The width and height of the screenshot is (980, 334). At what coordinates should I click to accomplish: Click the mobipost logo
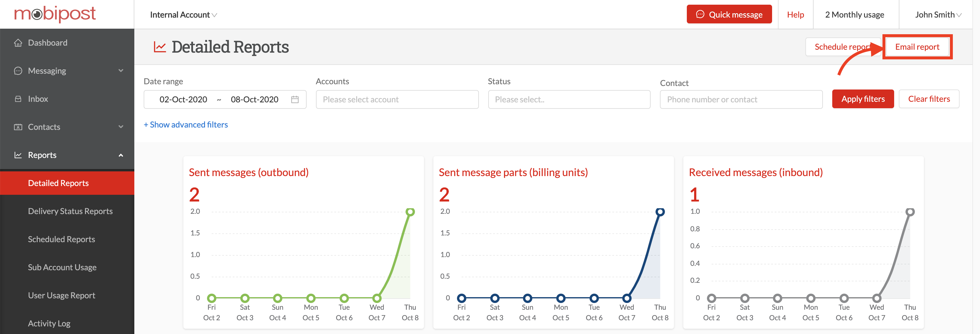click(55, 14)
